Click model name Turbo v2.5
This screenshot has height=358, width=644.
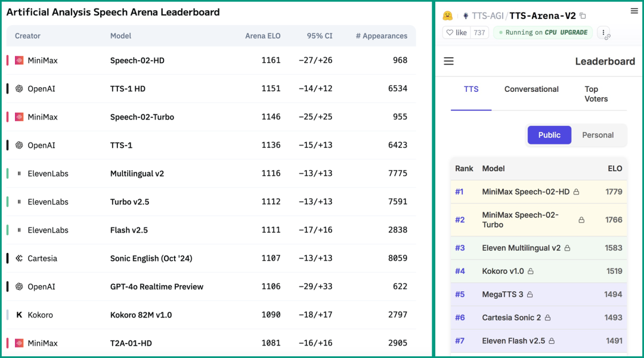pyautogui.click(x=130, y=202)
